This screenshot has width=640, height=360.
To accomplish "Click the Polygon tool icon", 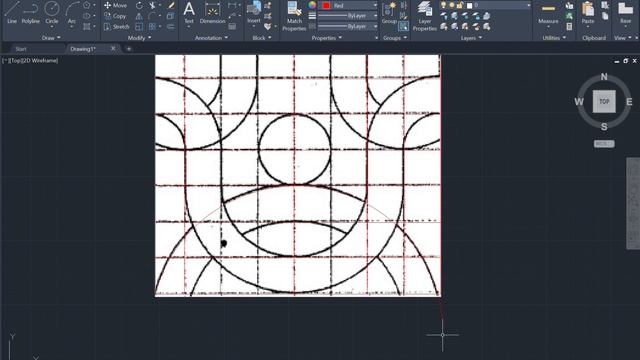I will [x=87, y=5].
